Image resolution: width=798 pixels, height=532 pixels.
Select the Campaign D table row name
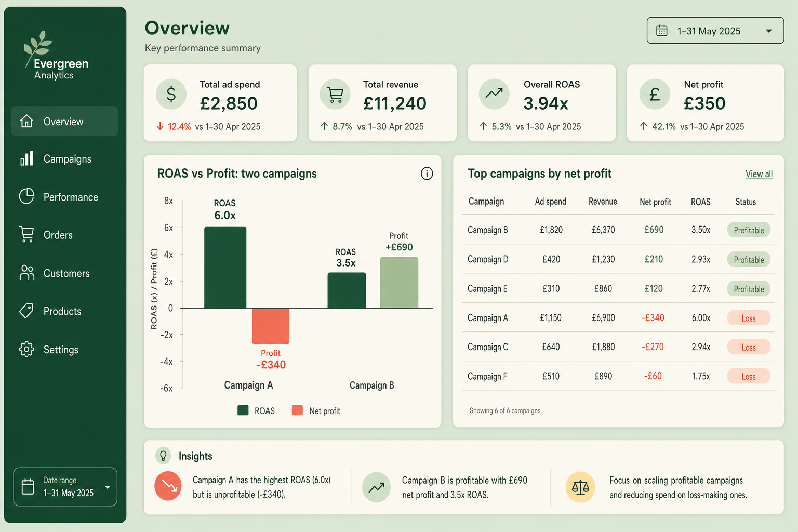(488, 259)
